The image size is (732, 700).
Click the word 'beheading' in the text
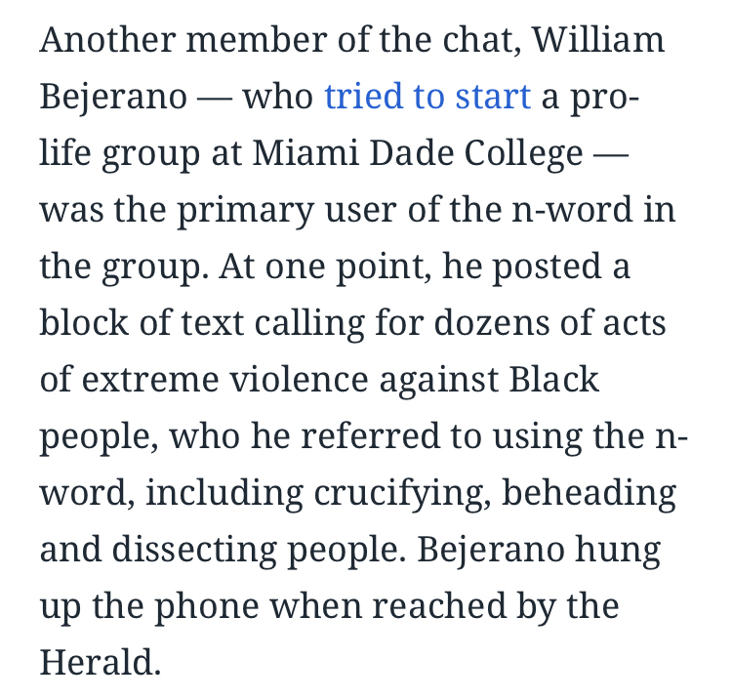(590, 492)
